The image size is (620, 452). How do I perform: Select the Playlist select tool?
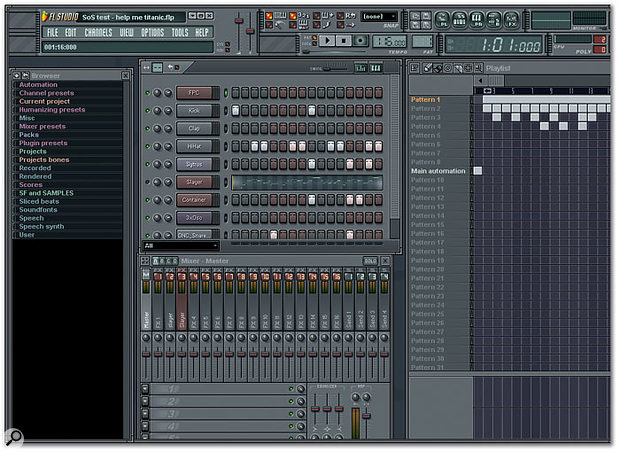point(468,68)
